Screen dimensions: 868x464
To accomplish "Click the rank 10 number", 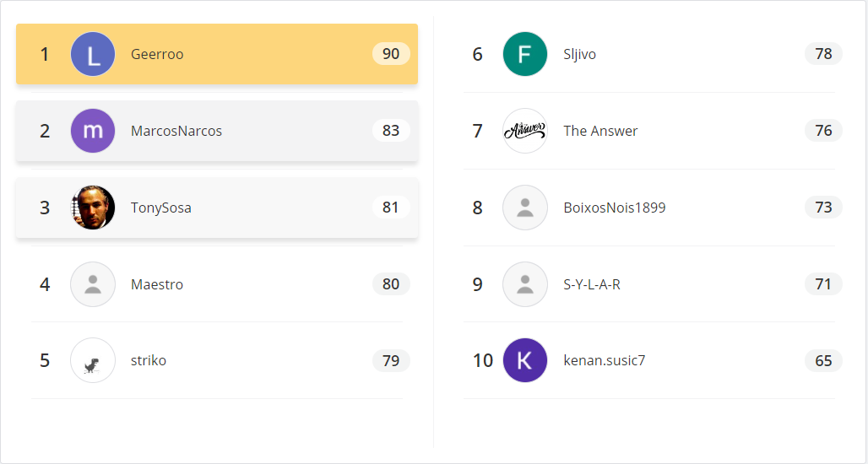I will point(483,360).
